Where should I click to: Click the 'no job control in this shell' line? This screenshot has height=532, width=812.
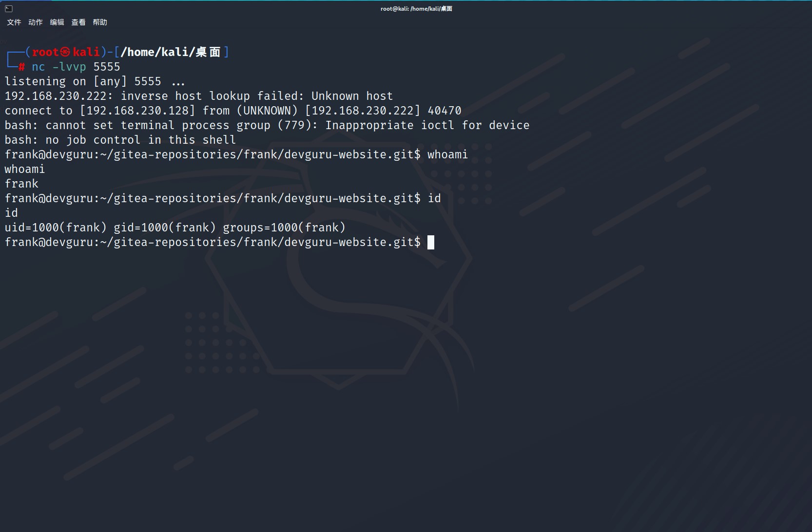pos(120,140)
